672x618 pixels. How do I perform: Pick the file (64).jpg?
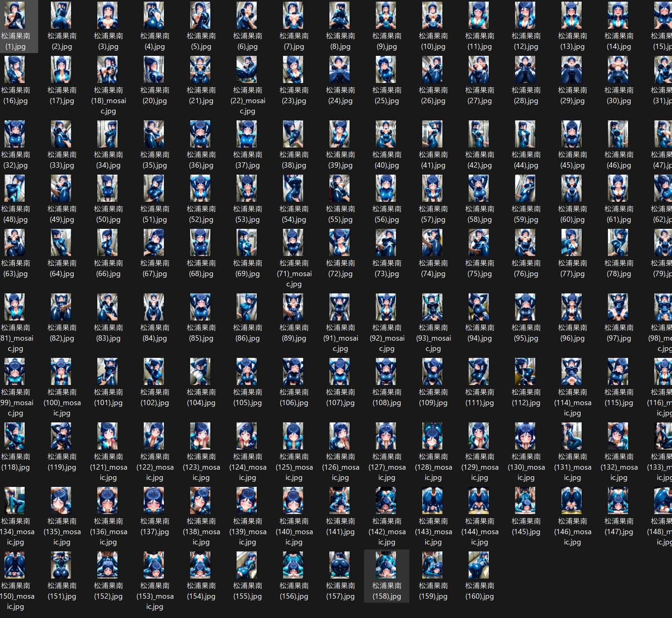pos(62,253)
